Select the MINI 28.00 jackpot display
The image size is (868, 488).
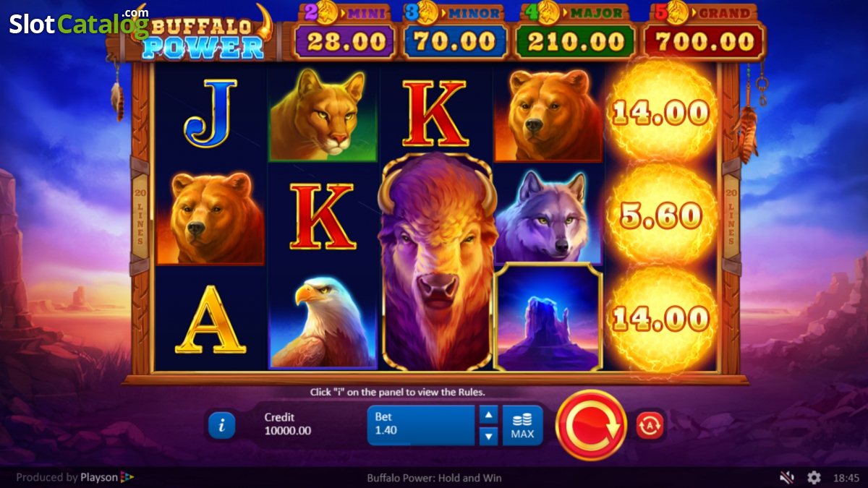(344, 33)
